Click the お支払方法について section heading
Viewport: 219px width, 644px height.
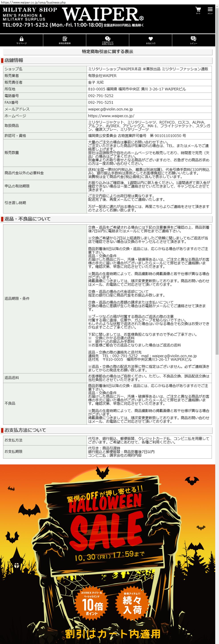25,430
